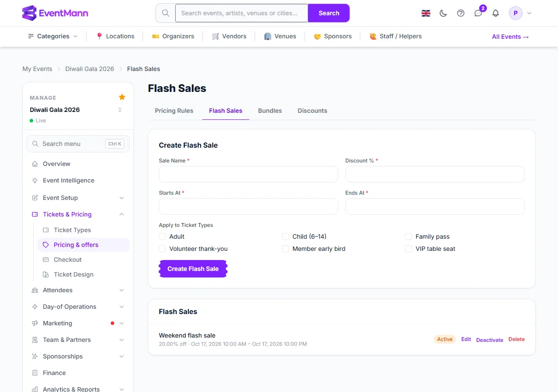Focus the Search menu sidebar field
558x392 pixels.
tap(78, 144)
